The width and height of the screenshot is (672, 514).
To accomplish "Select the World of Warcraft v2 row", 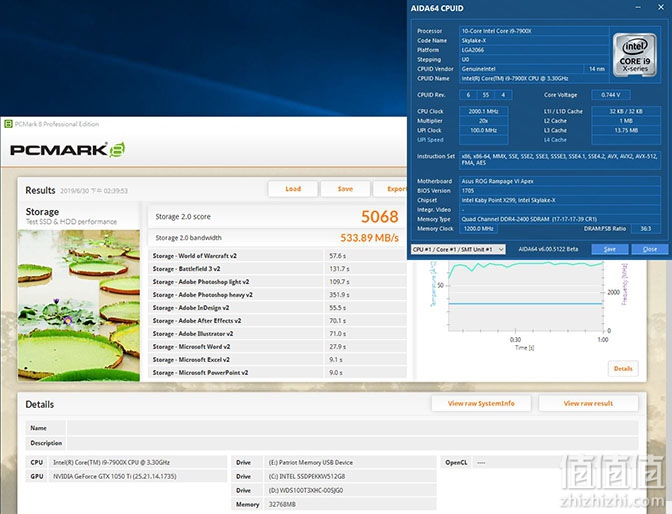I will tap(277, 256).
